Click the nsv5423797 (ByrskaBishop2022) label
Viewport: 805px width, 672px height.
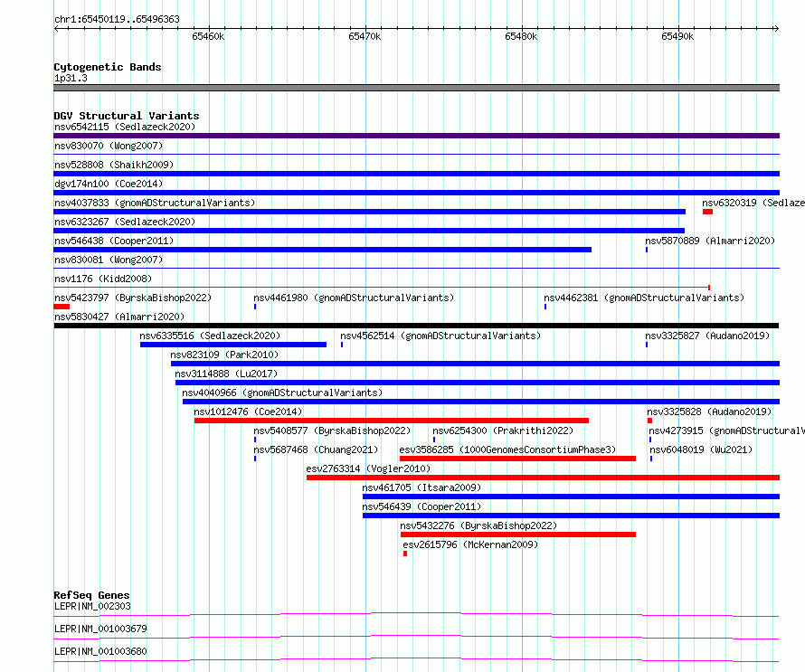coord(133,298)
